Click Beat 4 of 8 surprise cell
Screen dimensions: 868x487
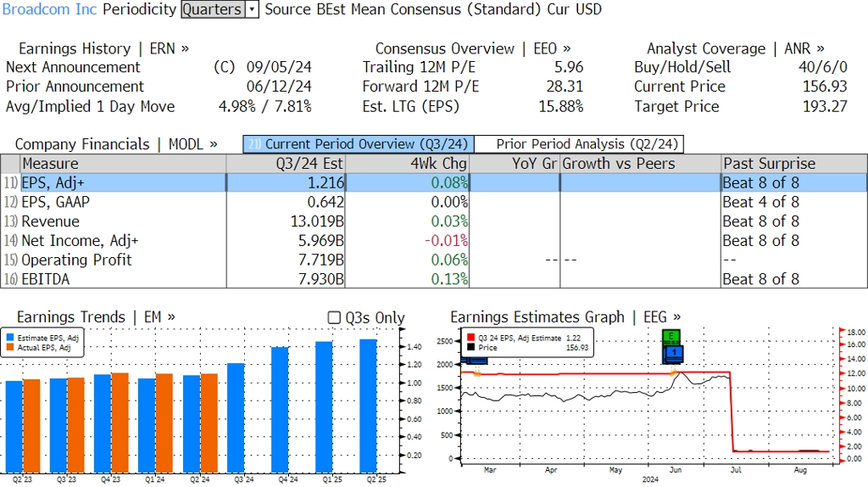click(x=761, y=202)
